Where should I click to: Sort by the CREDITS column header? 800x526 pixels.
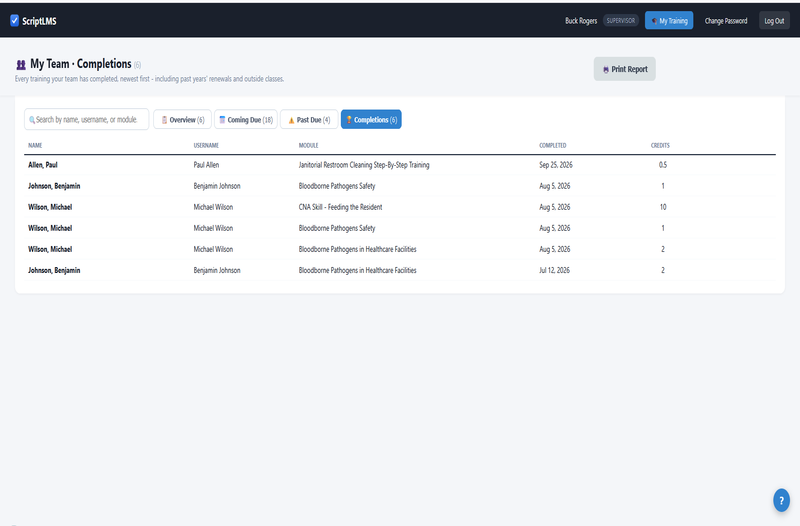(x=660, y=145)
